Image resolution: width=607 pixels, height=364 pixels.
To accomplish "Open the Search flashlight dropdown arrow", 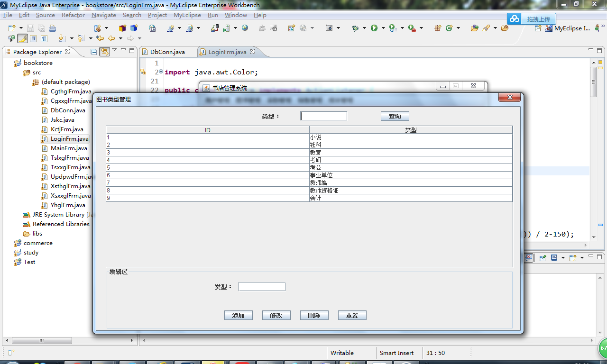I will click(495, 28).
